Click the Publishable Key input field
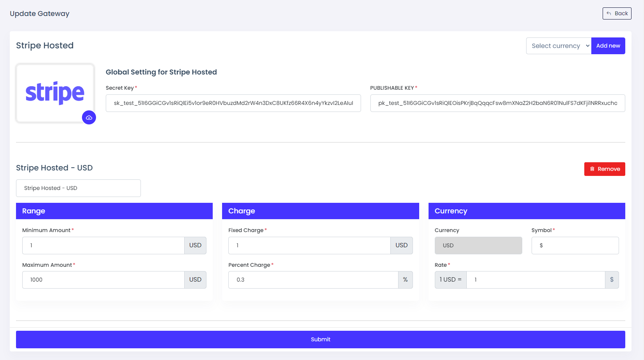Image resolution: width=644 pixels, height=360 pixels. coord(497,103)
